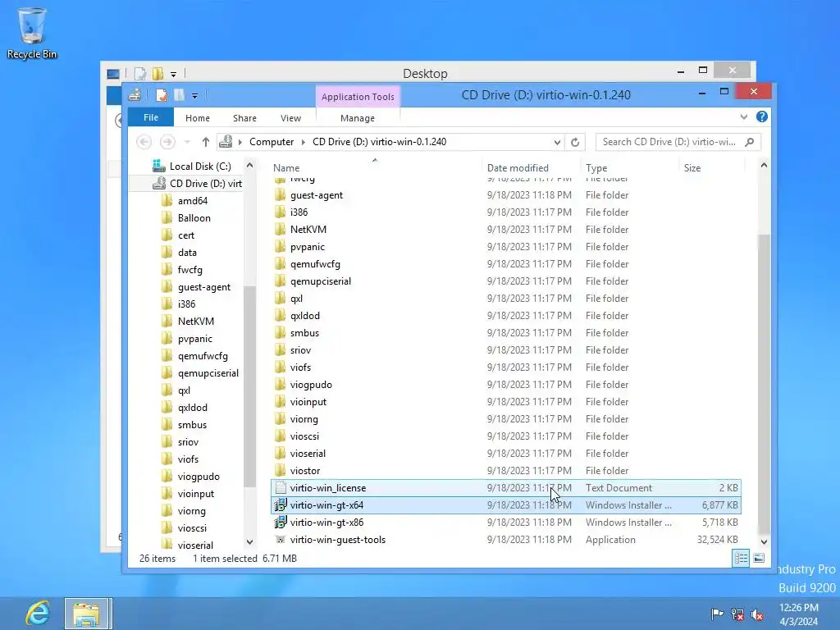
Task: Open recent locations dropdown arrow
Action: point(187,142)
